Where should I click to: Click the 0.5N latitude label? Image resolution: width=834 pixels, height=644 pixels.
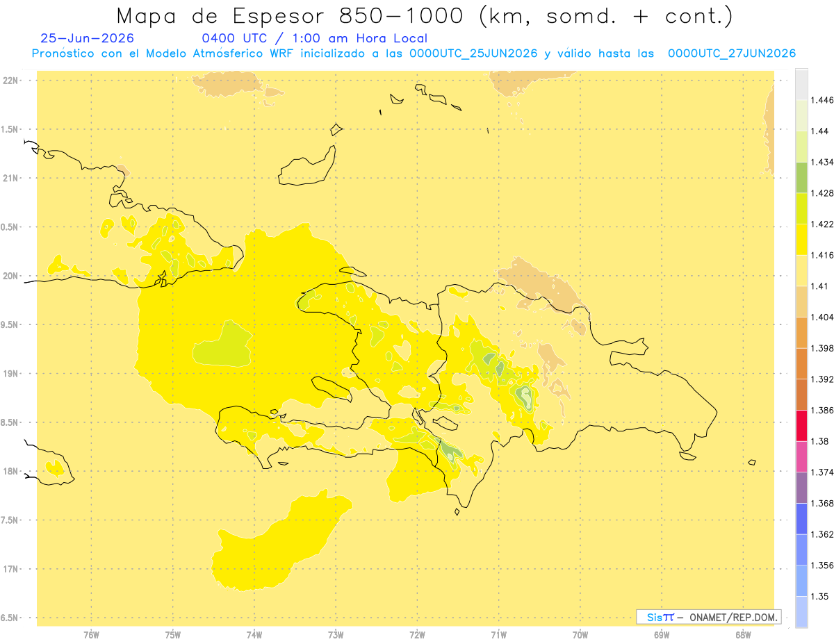(x=10, y=227)
